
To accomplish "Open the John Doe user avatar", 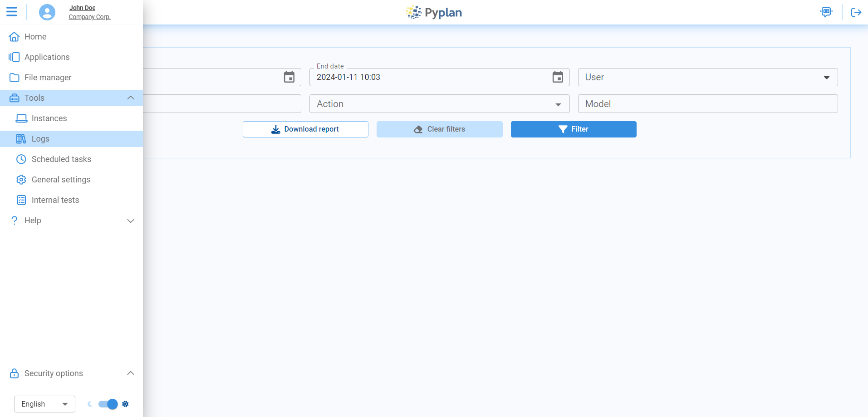I will coord(47,12).
